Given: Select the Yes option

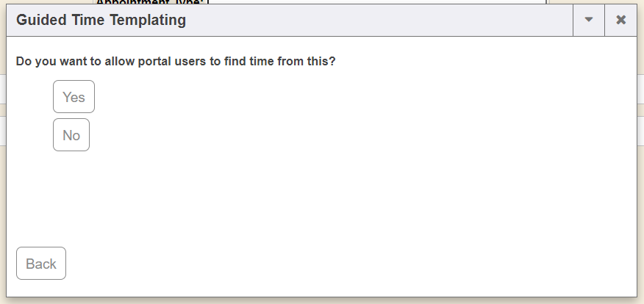Looking at the screenshot, I should click(x=74, y=97).
